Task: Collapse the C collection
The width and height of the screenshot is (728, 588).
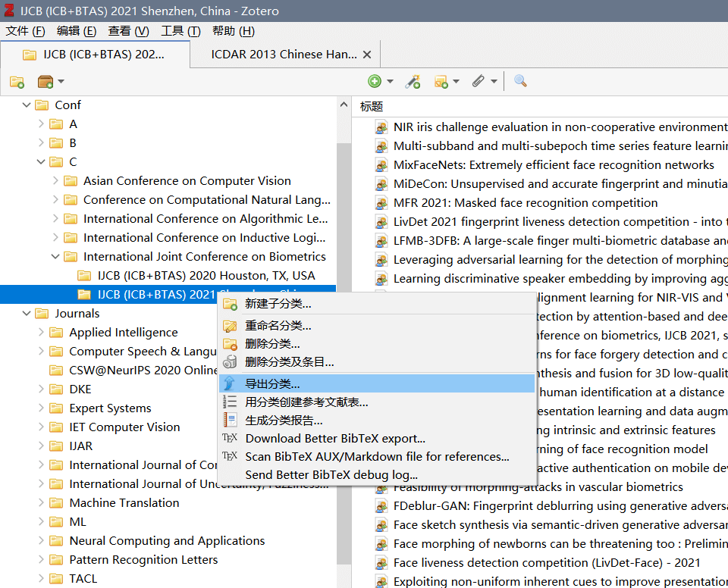Action: (x=41, y=162)
